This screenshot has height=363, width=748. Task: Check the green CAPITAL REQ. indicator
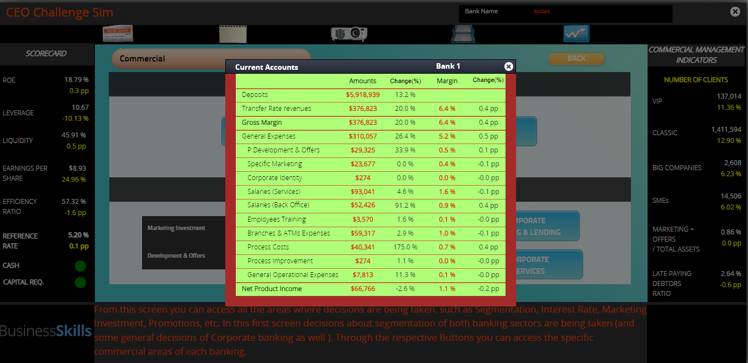coord(80,282)
